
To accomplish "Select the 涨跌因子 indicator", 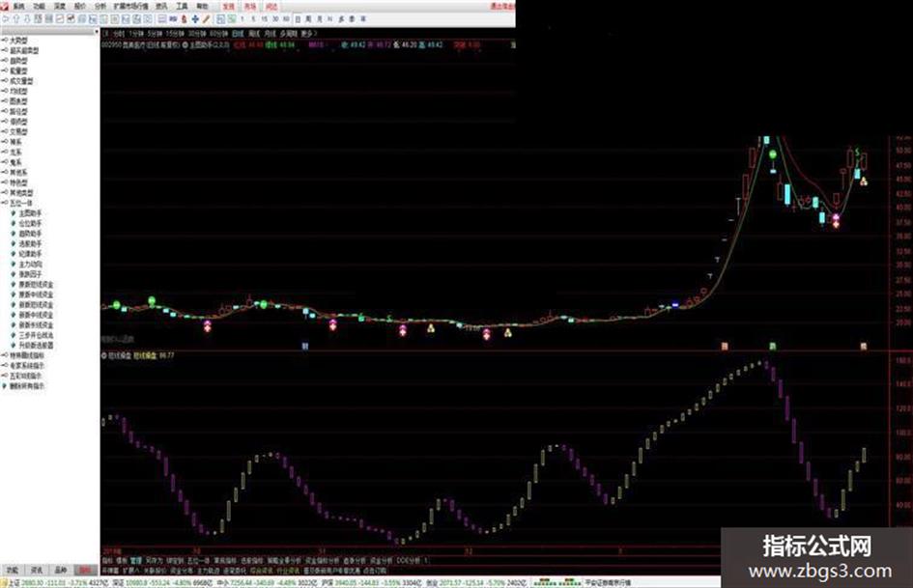I will click(30, 274).
